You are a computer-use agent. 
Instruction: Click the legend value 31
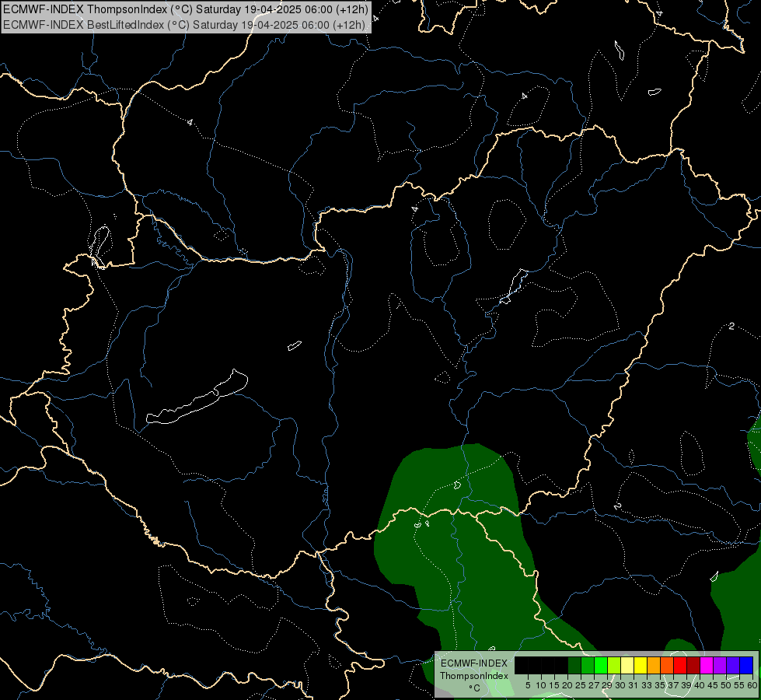coord(634,685)
